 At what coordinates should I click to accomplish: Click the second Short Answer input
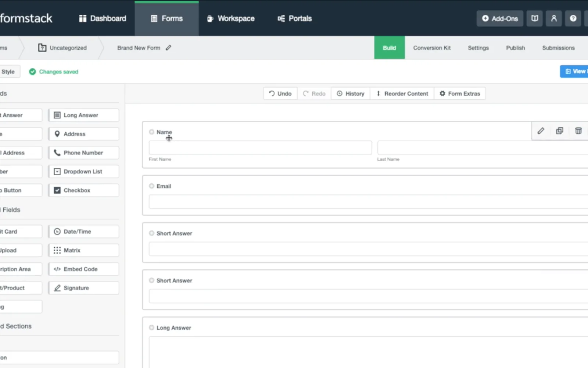(x=368, y=296)
